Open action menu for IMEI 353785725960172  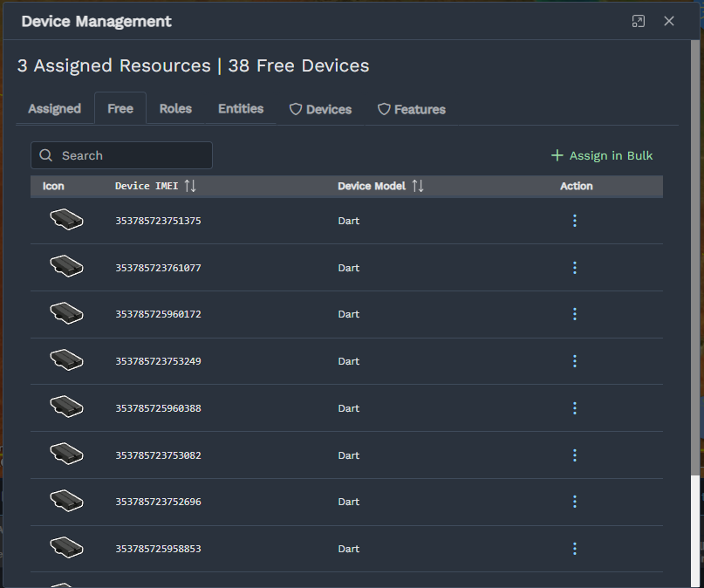pos(575,314)
